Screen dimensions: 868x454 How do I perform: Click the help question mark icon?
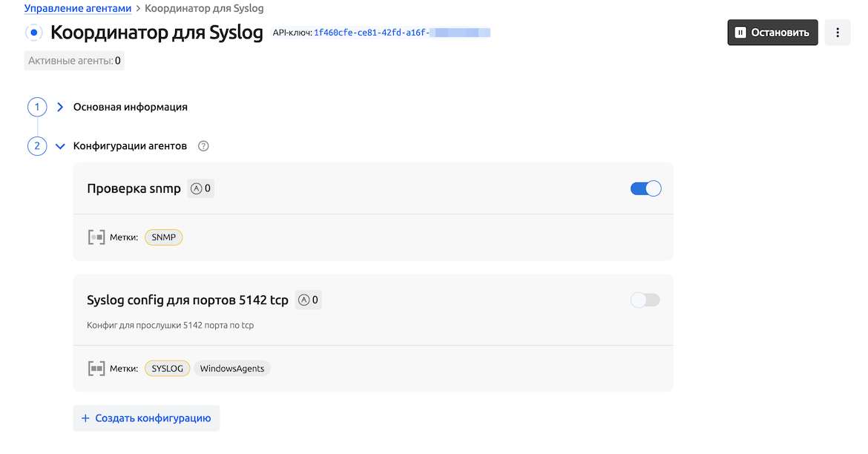pyautogui.click(x=203, y=146)
